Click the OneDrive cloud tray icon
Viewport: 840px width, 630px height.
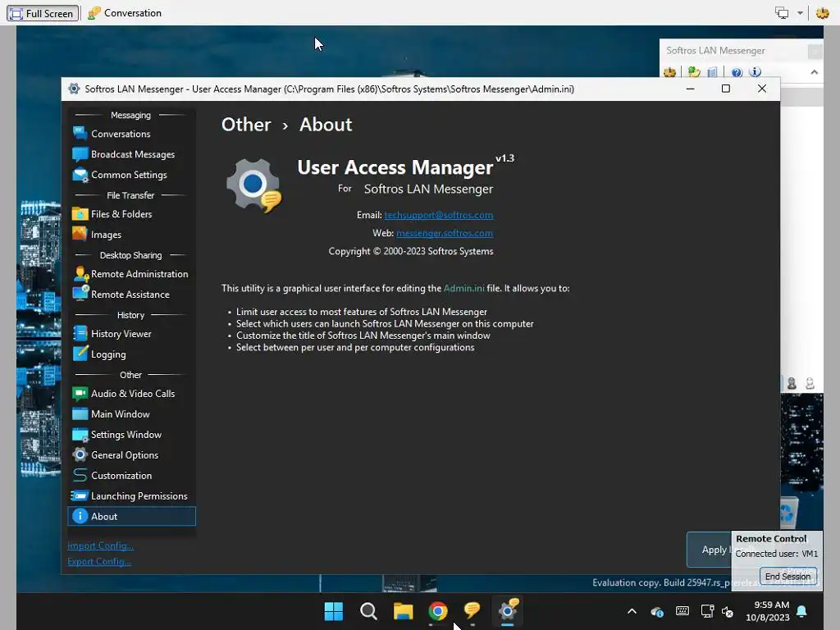[x=657, y=611]
